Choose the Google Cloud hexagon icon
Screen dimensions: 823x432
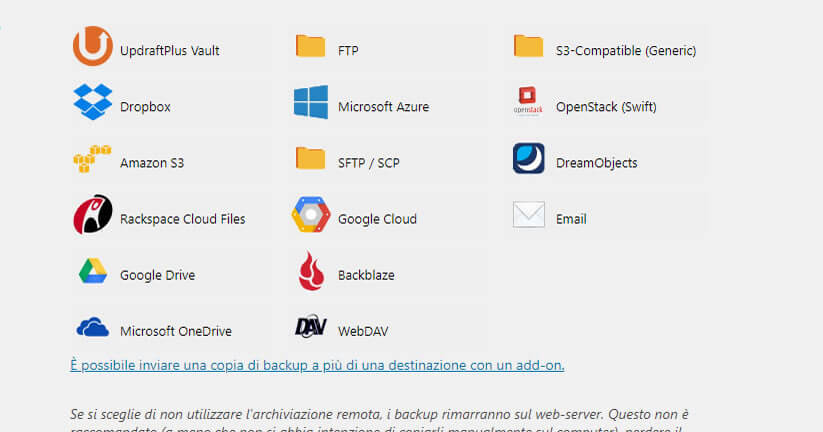[x=311, y=214]
